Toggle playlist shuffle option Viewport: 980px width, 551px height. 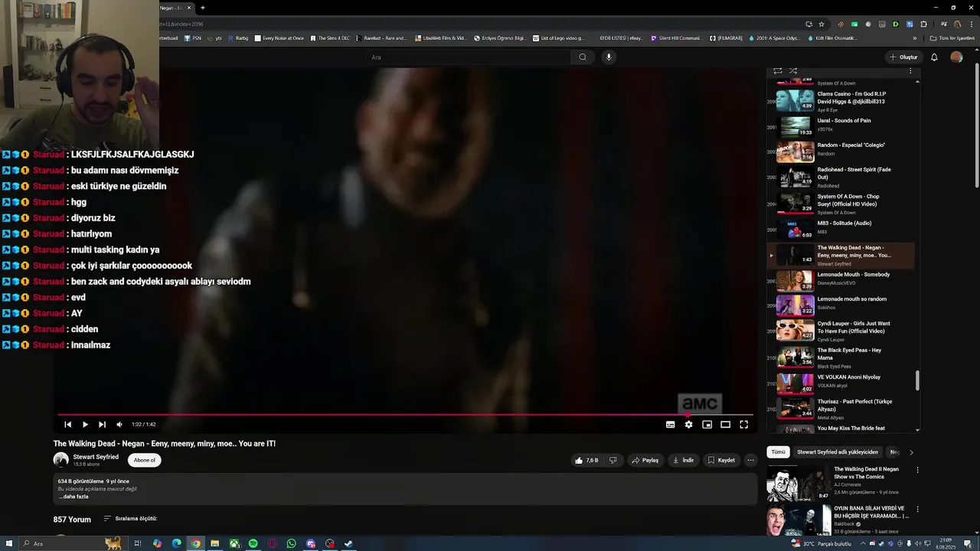tap(792, 71)
